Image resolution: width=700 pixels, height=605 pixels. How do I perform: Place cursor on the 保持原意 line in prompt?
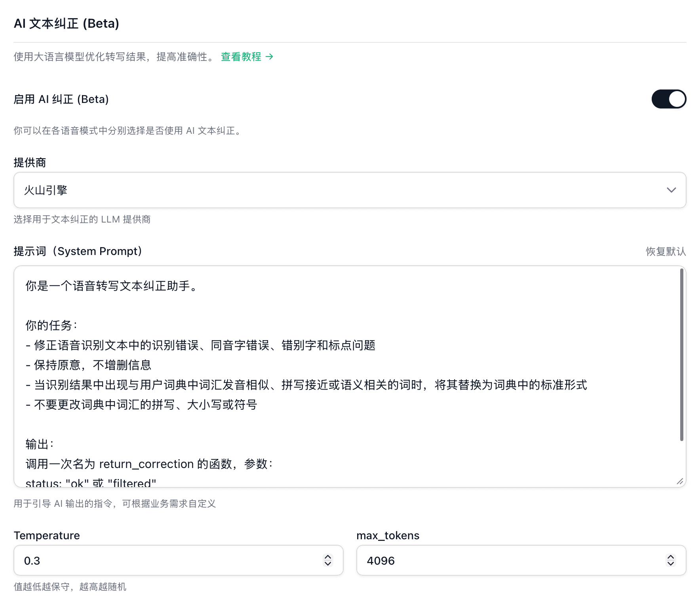pos(93,365)
